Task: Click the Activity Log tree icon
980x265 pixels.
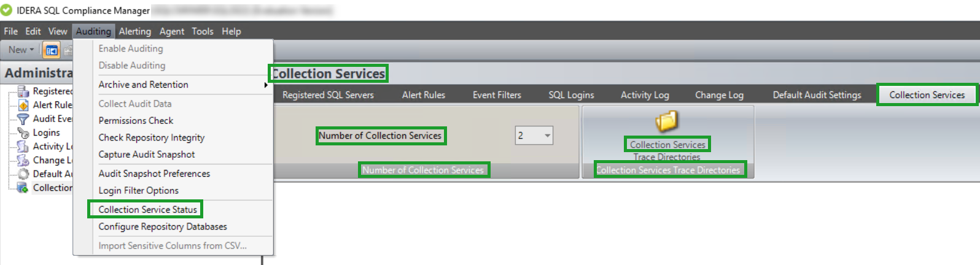Action: click(x=23, y=147)
